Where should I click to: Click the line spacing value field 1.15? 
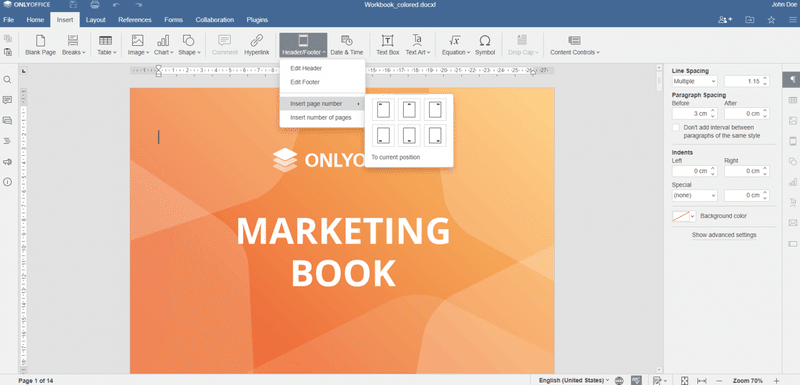(x=747, y=81)
